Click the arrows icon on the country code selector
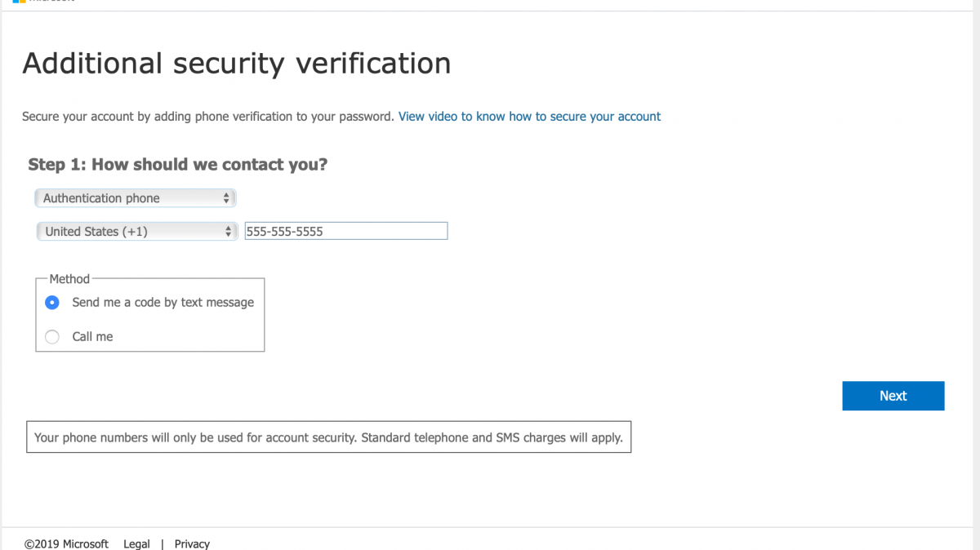Image resolution: width=980 pixels, height=550 pixels. pos(228,232)
